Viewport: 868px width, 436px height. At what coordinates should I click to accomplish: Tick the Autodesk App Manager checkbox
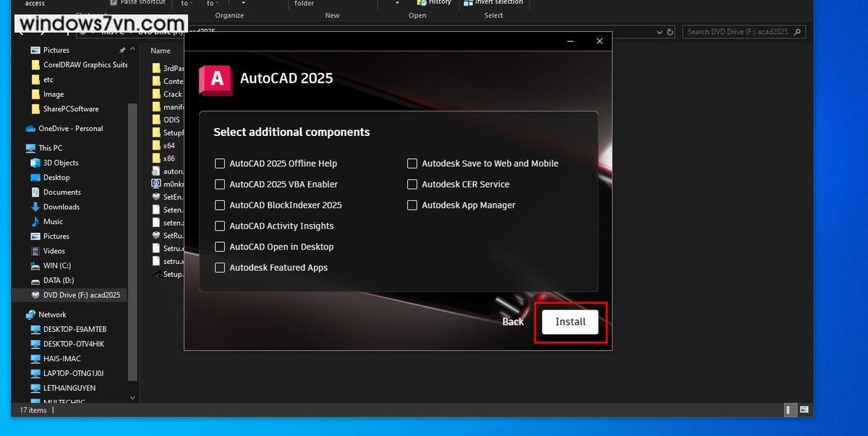412,205
